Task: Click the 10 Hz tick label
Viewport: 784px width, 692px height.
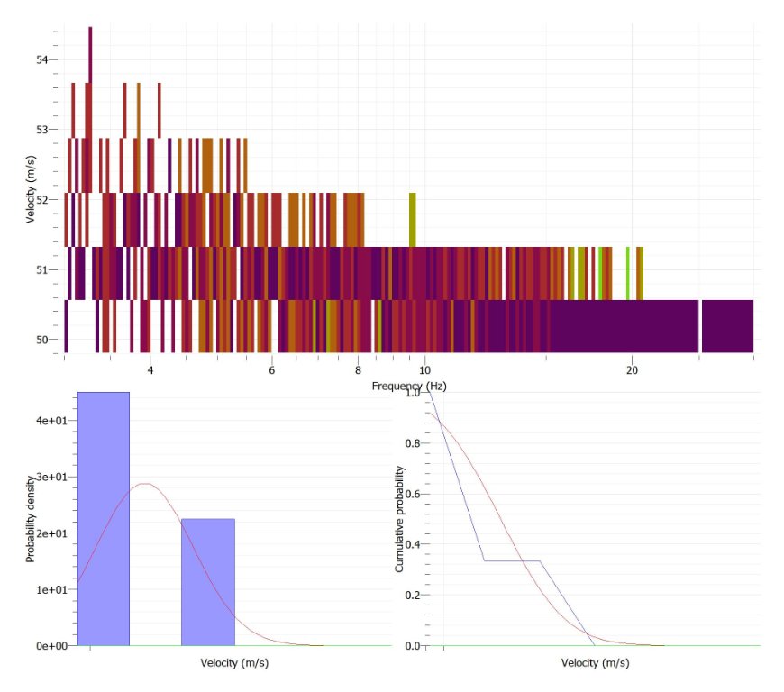Action: click(x=424, y=369)
